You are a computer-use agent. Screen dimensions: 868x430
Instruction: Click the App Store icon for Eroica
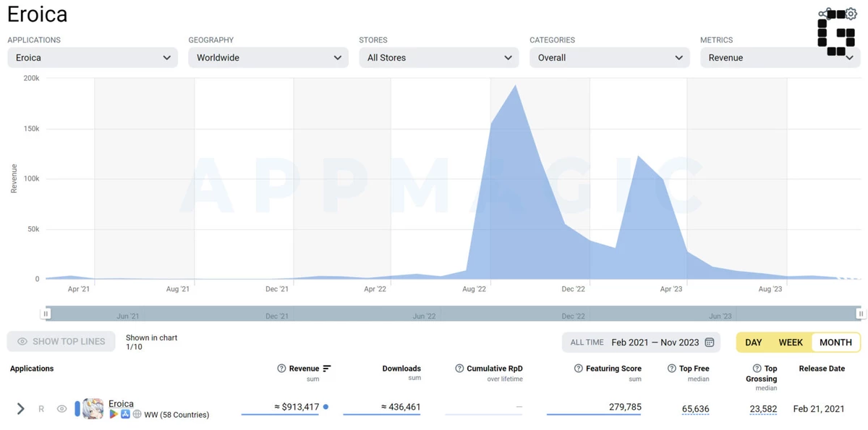(125, 415)
